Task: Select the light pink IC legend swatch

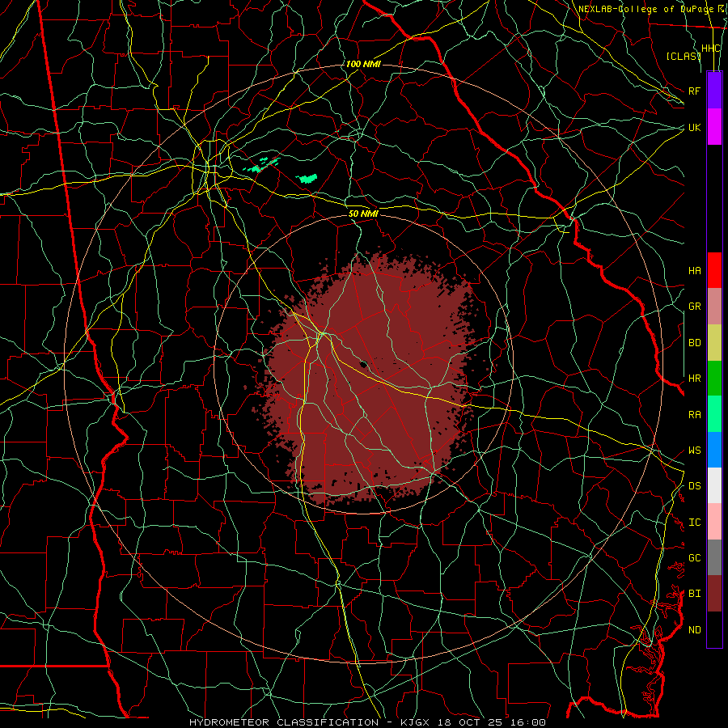Action: (714, 522)
